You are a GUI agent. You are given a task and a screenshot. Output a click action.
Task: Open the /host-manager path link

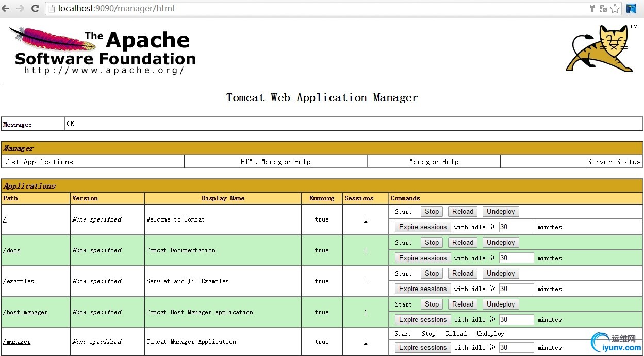25,312
